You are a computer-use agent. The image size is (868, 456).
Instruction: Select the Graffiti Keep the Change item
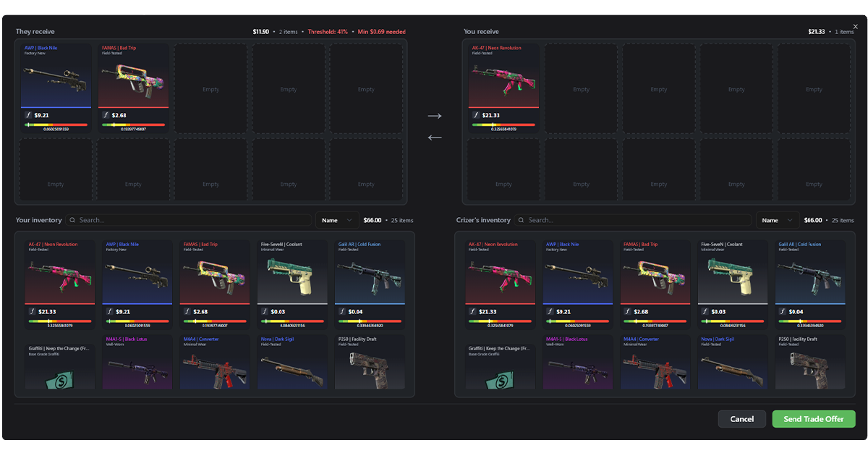point(59,362)
